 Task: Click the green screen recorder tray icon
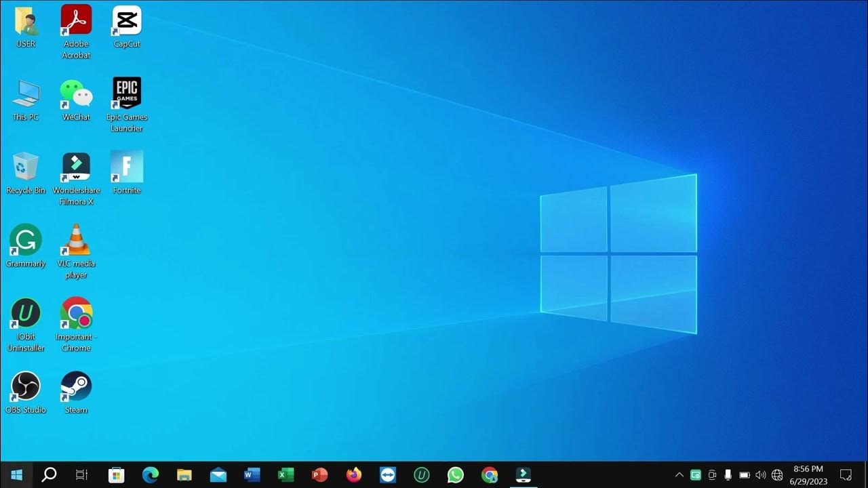696,475
